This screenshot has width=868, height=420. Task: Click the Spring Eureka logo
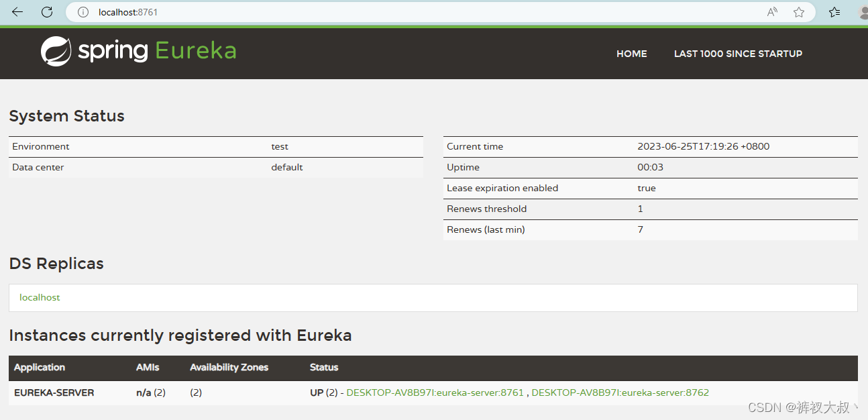(138, 51)
